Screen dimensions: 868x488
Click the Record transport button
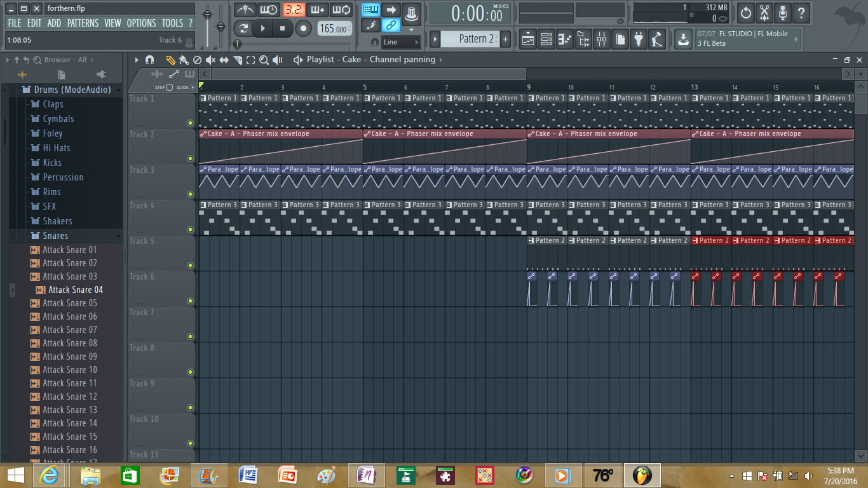tap(303, 28)
